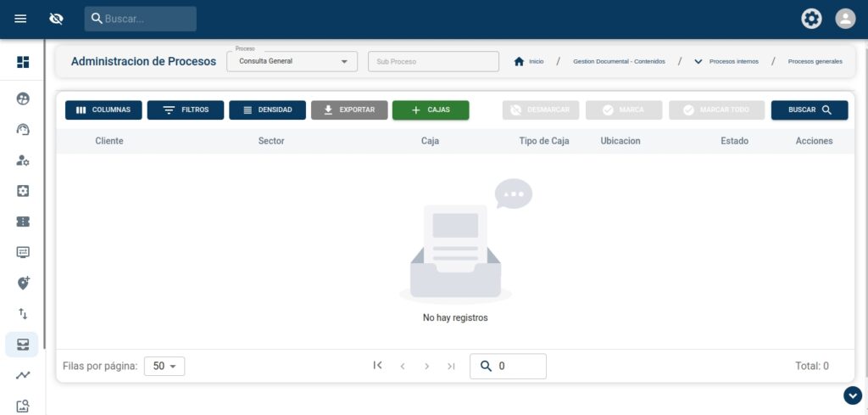The width and height of the screenshot is (868, 415).
Task: Select the location pin plus sidebar icon
Action: click(x=23, y=283)
